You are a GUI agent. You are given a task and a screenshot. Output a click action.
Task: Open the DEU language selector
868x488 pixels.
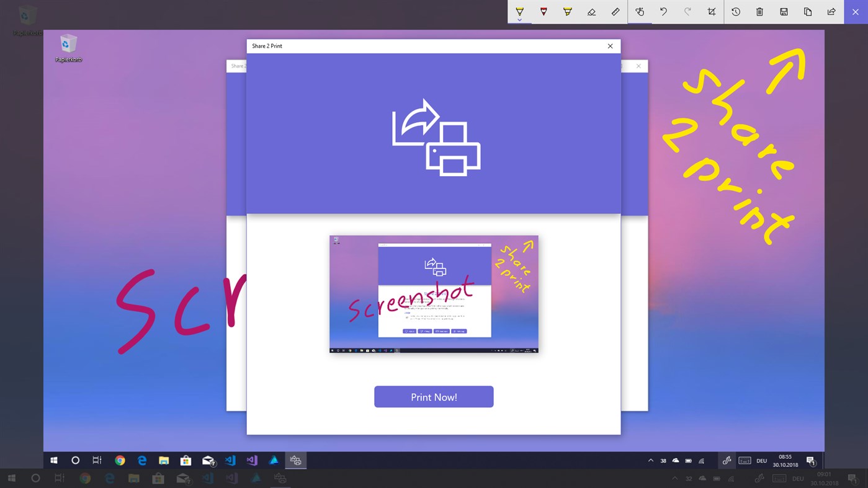pos(761,460)
